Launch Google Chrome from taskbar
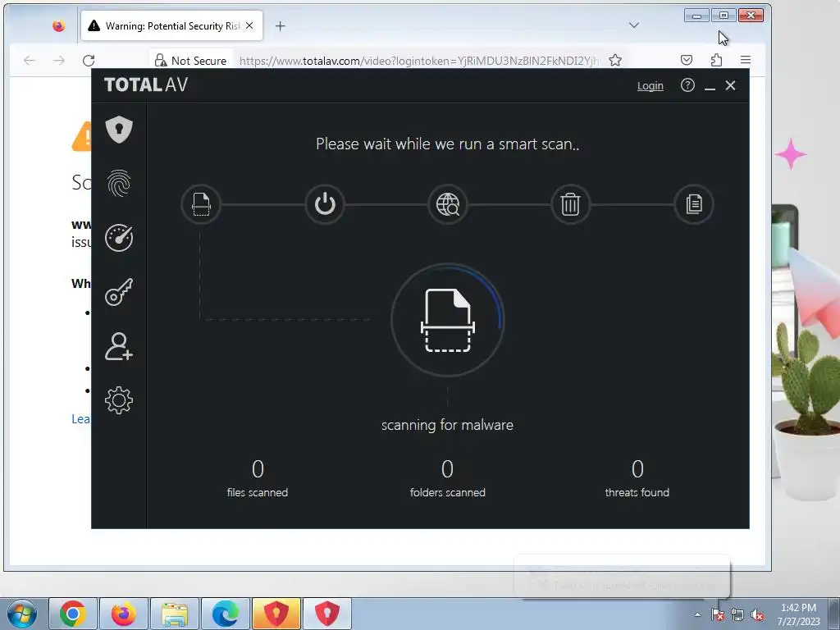The image size is (840, 630). [x=73, y=614]
